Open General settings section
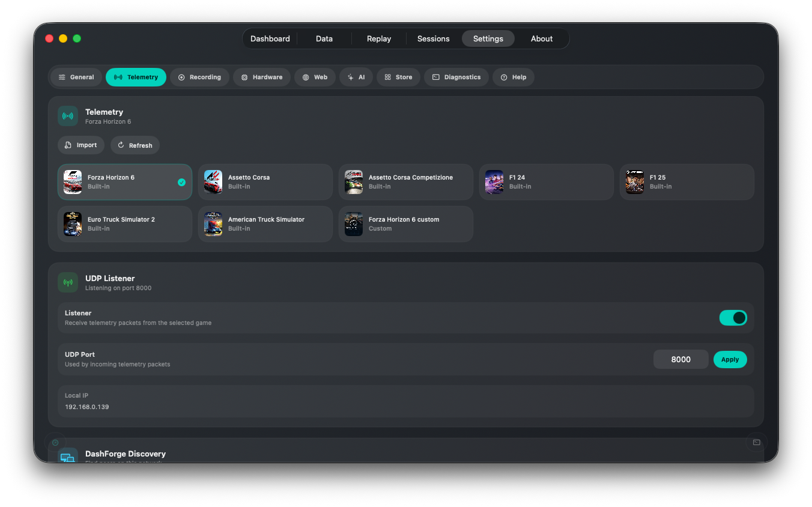Image resolution: width=812 pixels, height=507 pixels. click(x=76, y=77)
